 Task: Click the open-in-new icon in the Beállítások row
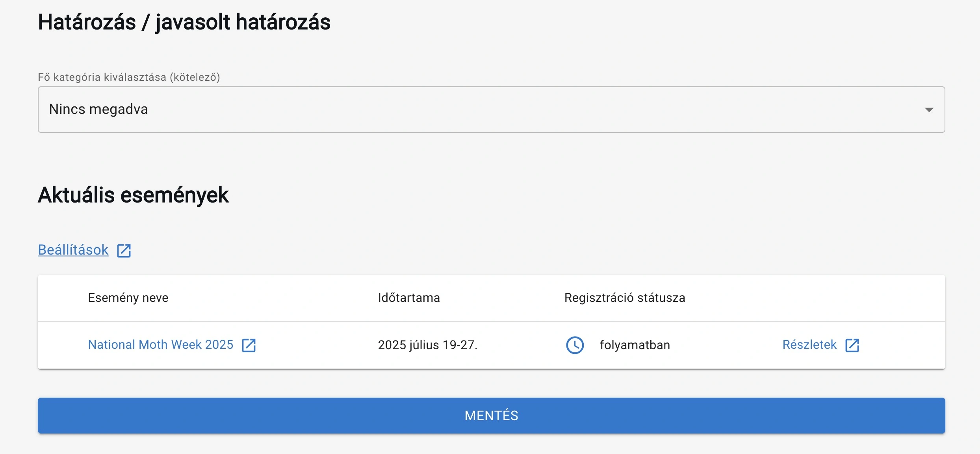(x=124, y=250)
